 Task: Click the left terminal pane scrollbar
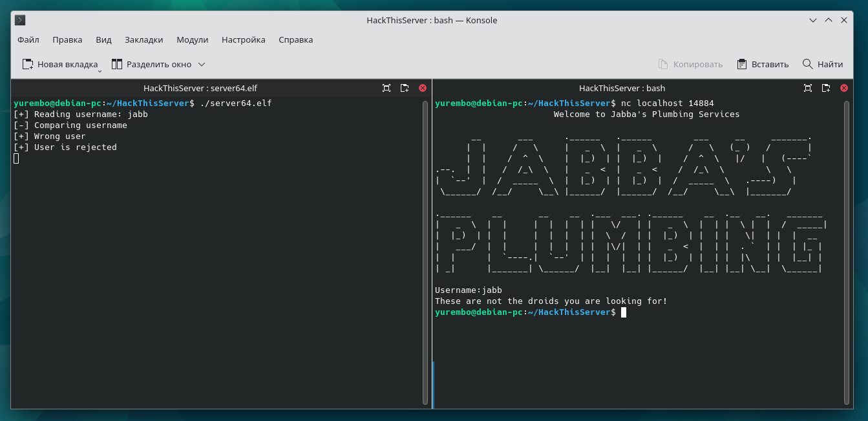[x=425, y=252]
